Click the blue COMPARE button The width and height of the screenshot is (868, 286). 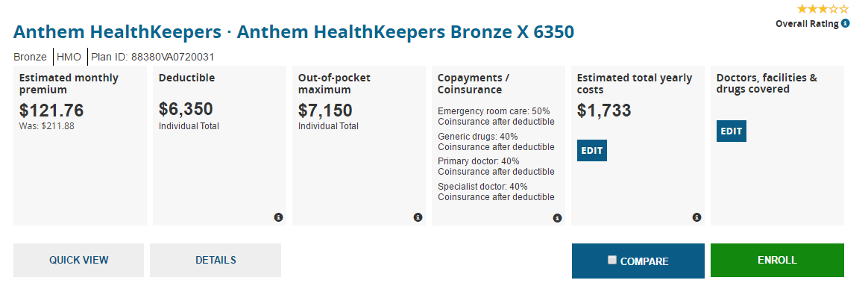pos(638,261)
